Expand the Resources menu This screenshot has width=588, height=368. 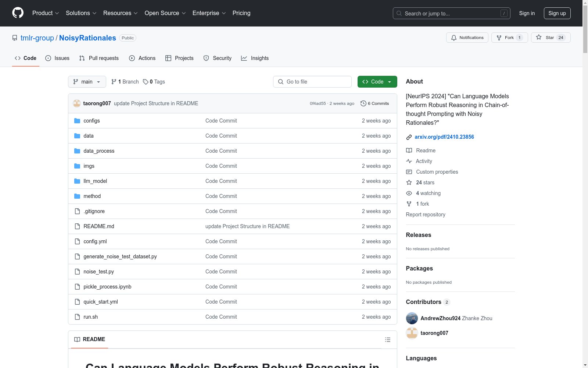121,13
